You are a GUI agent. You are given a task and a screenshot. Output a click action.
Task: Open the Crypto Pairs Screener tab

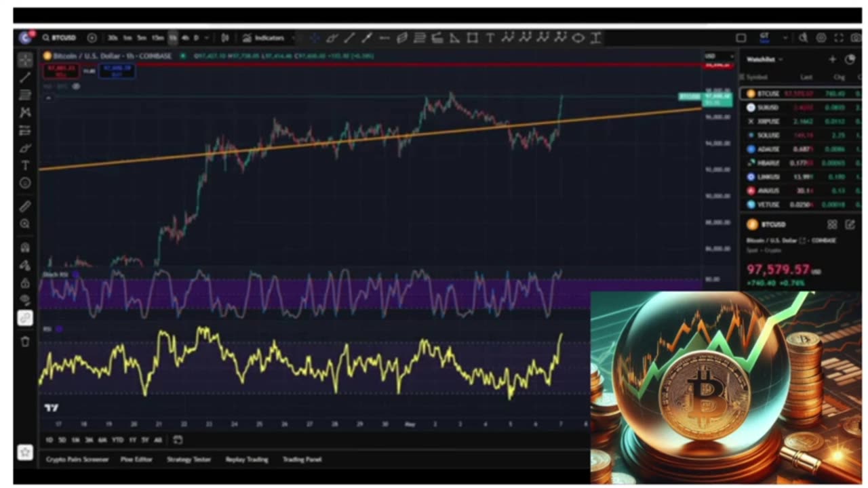tap(77, 460)
